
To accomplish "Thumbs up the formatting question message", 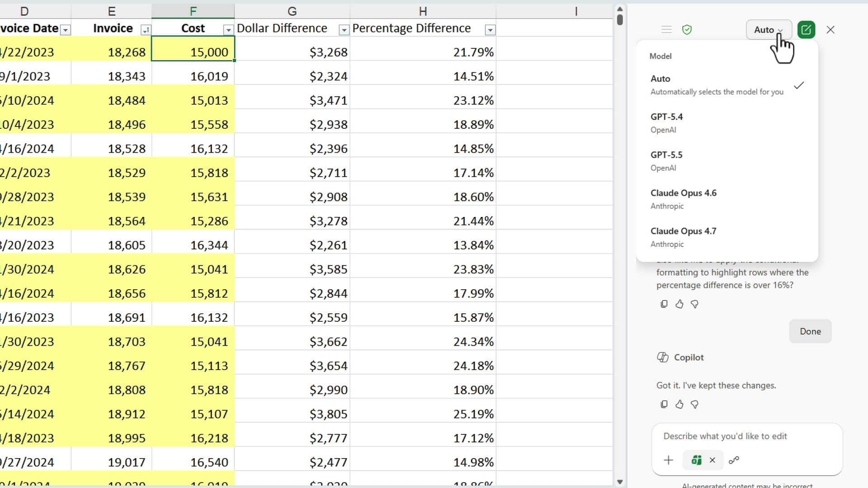I will (679, 304).
